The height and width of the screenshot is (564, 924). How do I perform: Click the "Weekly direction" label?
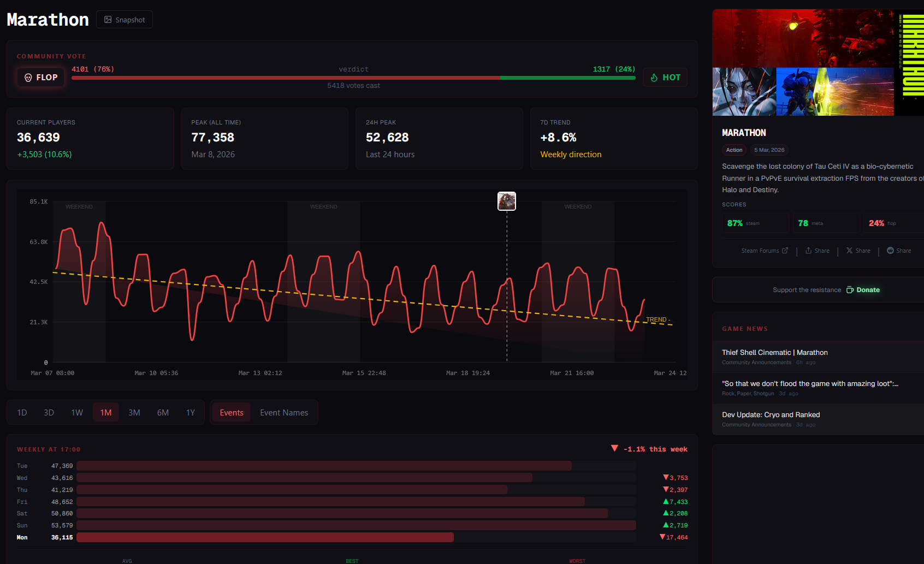tap(571, 155)
